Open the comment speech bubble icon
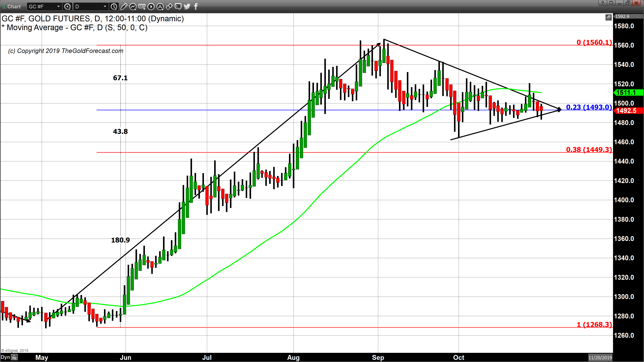Viewport: 644px width, 362px height. pyautogui.click(x=178, y=7)
